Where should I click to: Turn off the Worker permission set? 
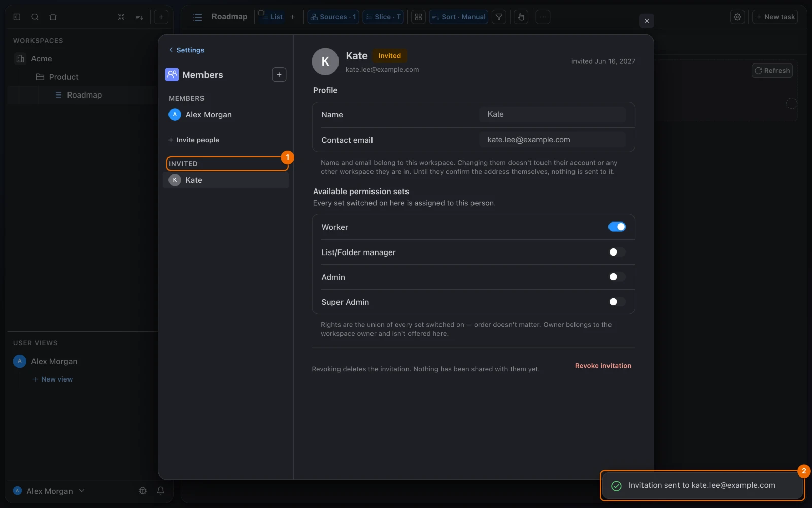(x=617, y=227)
